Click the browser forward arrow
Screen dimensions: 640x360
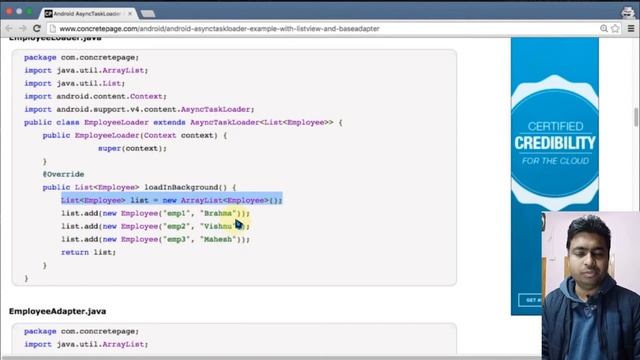pos(23,29)
